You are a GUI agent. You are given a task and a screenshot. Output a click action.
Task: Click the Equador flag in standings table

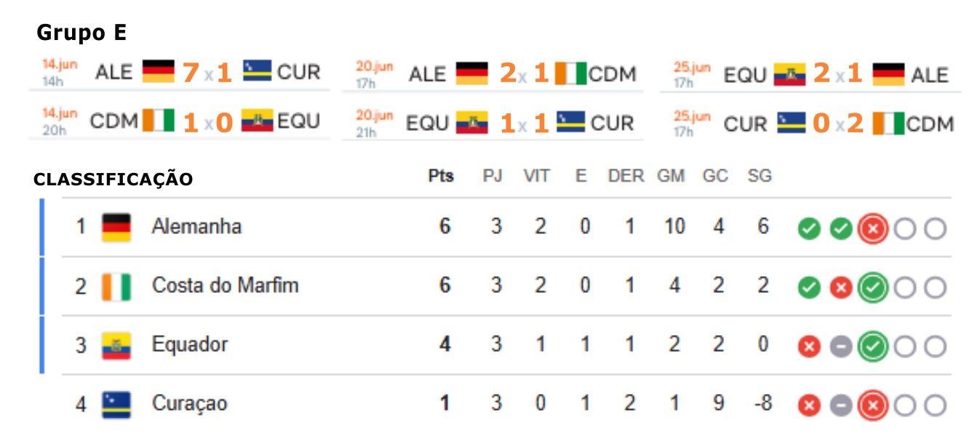(x=116, y=346)
